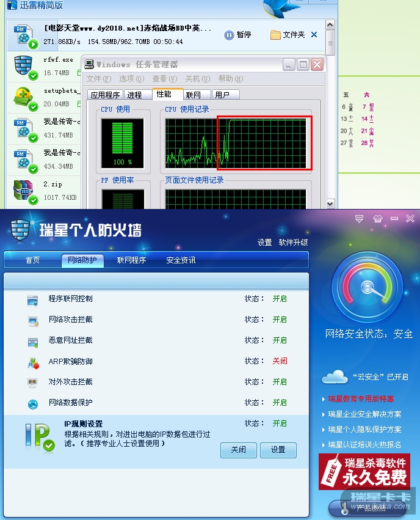The width and height of the screenshot is (420, 520).
Task: Click 程序联网控制 icon
Action: click(x=33, y=301)
